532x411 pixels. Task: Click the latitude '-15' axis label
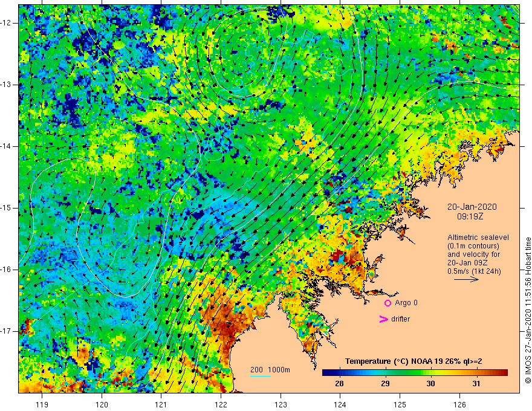click(7, 208)
